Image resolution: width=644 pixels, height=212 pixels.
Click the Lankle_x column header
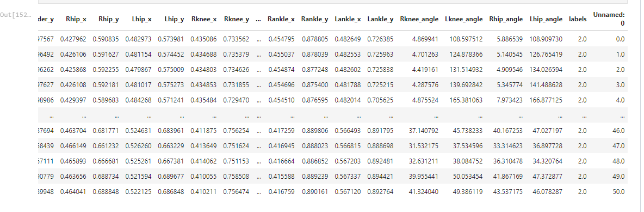pos(348,19)
